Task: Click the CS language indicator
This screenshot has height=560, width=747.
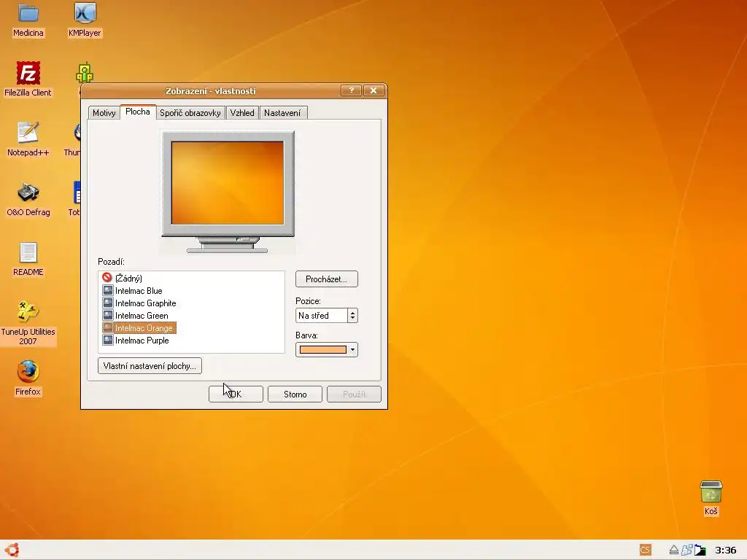Action: [645, 550]
